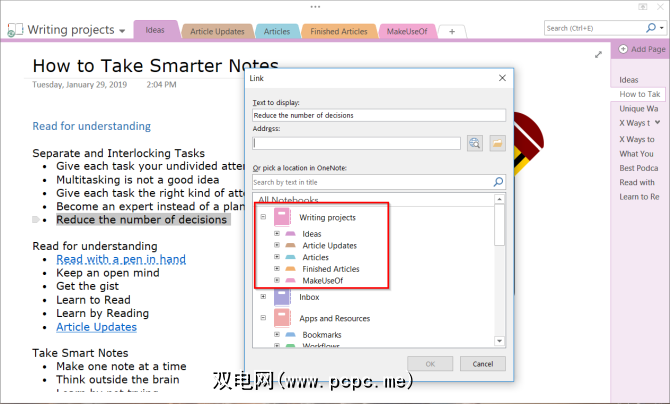The image size is (670, 404).
Task: Select the Unique Wa page in page list
Action: pyautogui.click(x=639, y=109)
